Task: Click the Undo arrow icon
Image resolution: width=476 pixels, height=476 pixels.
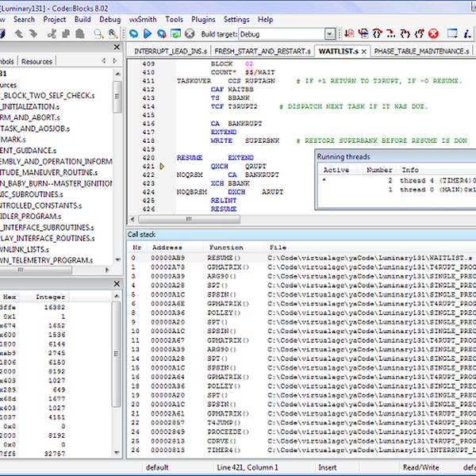Action: tap(20, 34)
